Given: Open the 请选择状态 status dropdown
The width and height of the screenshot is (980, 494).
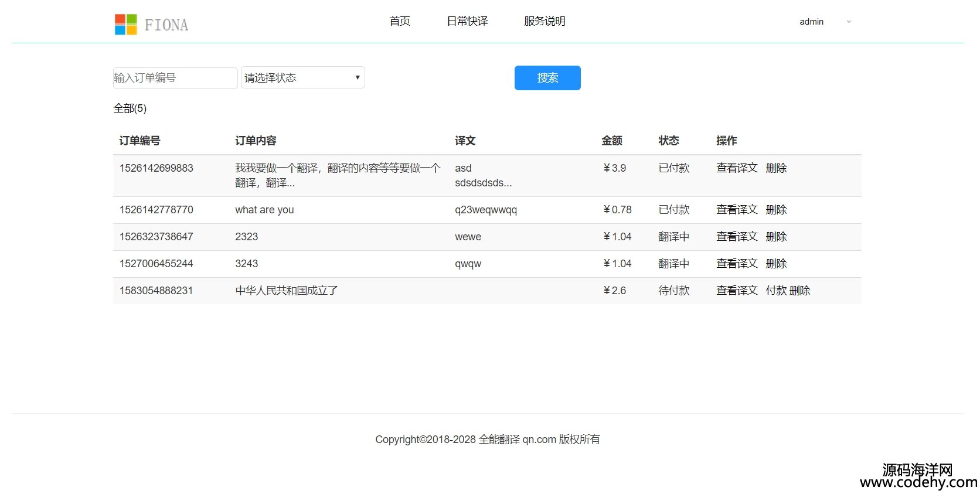Looking at the screenshot, I should (x=302, y=78).
